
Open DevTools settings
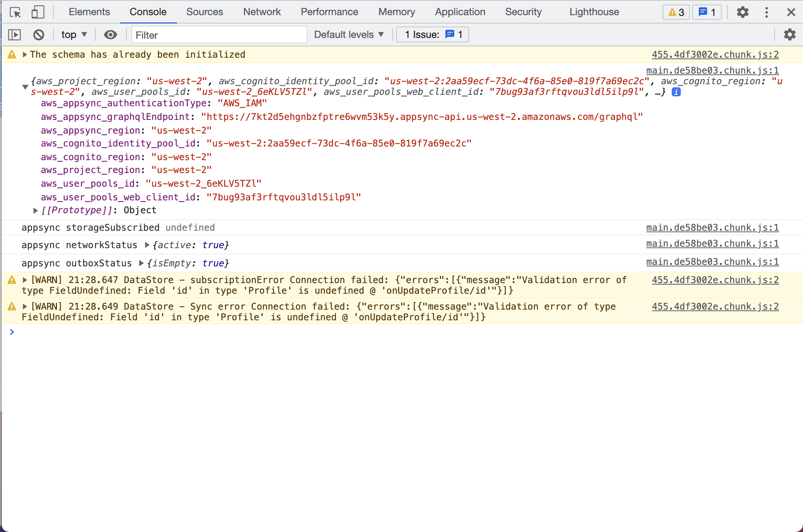pos(742,12)
